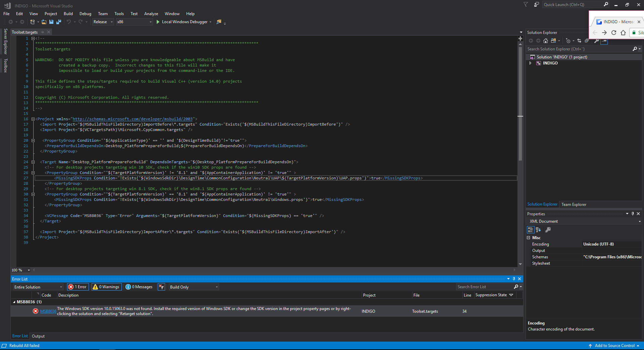The image size is (644, 350).
Task: Click the Quick Launch magnifier icon
Action: pos(606,4)
